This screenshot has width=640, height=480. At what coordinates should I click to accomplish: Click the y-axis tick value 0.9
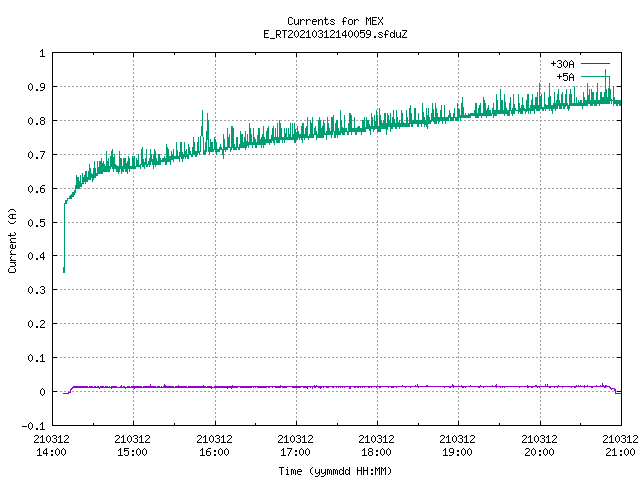(36, 87)
